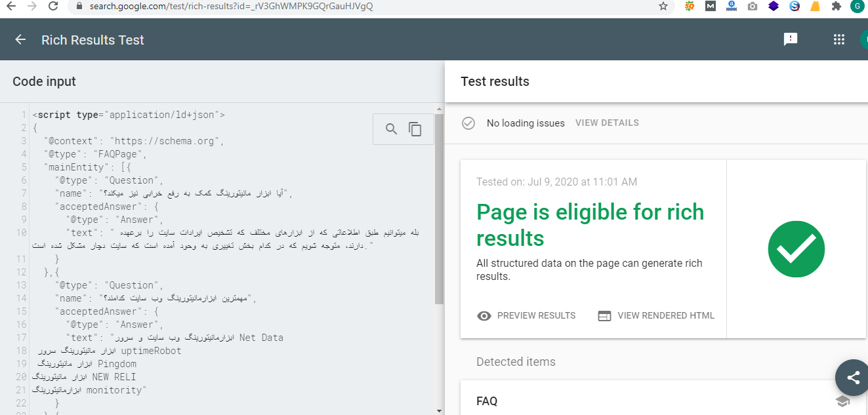Click the 'Test results' heading

(495, 81)
